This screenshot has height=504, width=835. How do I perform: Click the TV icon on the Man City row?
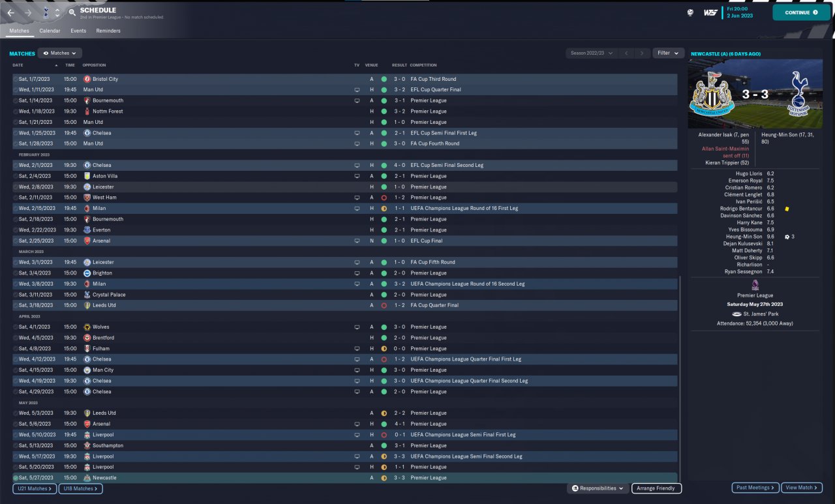click(357, 370)
